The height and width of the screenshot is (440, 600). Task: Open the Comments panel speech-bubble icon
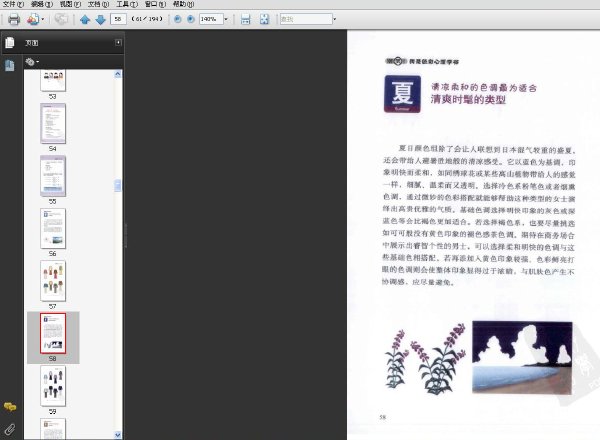click(x=10, y=406)
